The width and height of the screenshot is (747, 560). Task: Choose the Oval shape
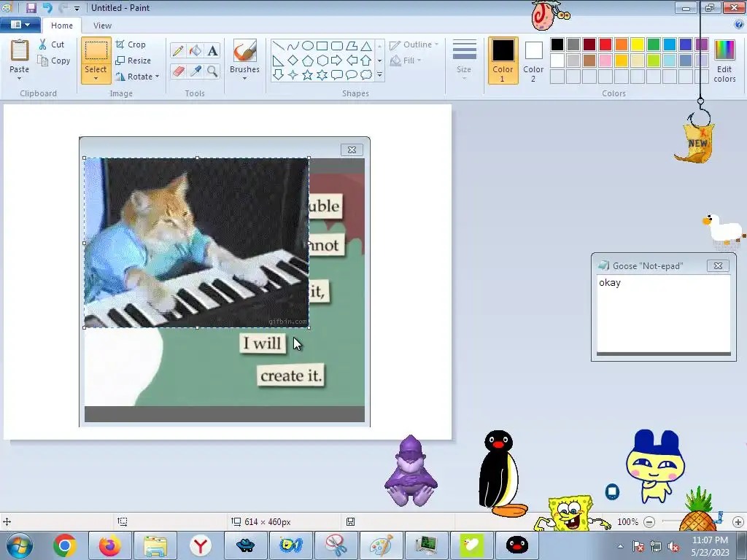pyautogui.click(x=308, y=46)
